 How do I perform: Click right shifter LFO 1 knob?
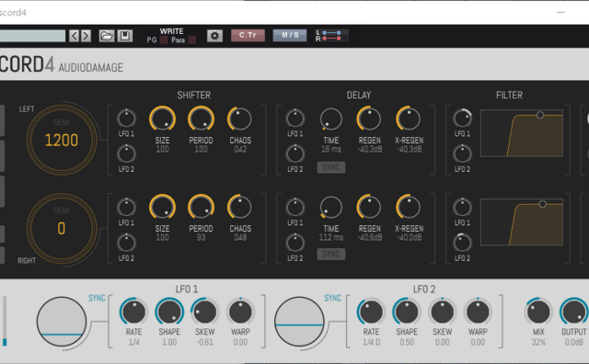tap(126, 208)
